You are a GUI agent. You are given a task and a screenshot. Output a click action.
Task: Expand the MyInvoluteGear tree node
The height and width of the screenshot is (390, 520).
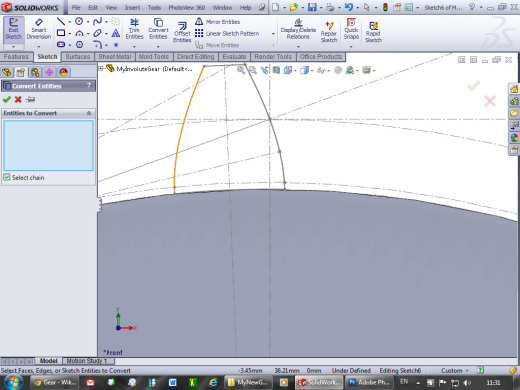pos(101,69)
